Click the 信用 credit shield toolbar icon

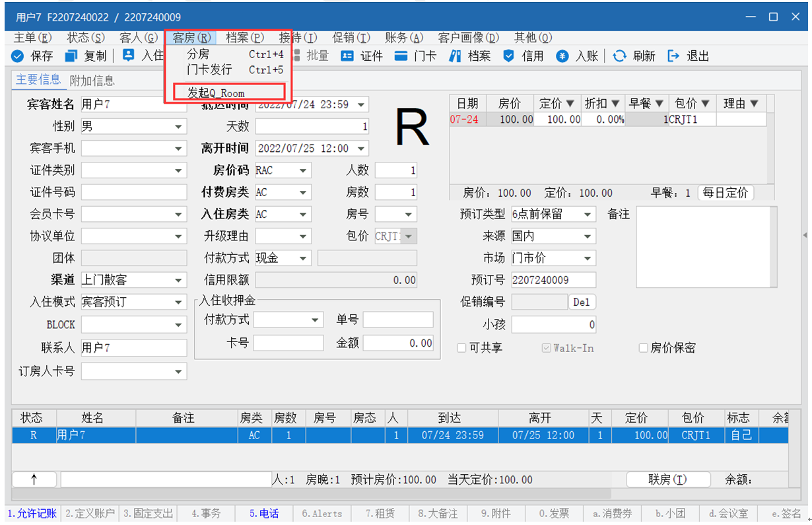(508, 56)
